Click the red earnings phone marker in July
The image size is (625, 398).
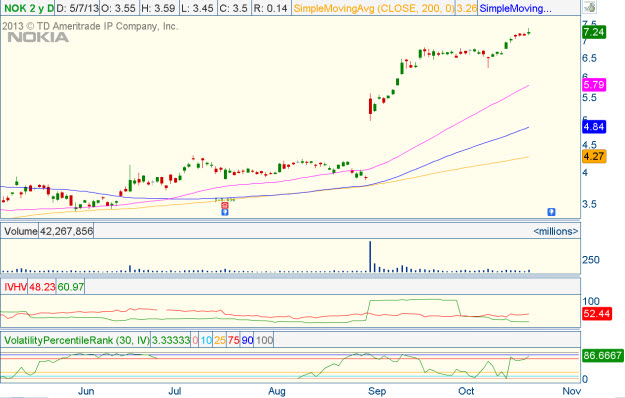point(225,206)
